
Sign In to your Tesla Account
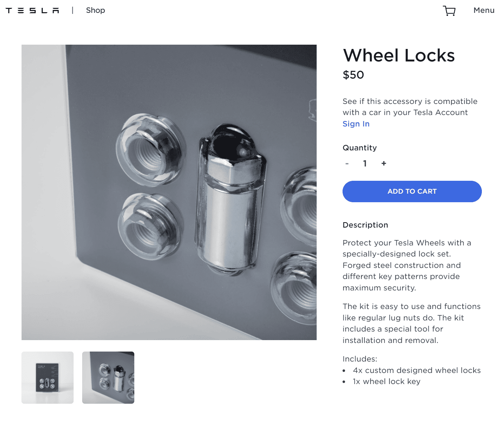(356, 124)
